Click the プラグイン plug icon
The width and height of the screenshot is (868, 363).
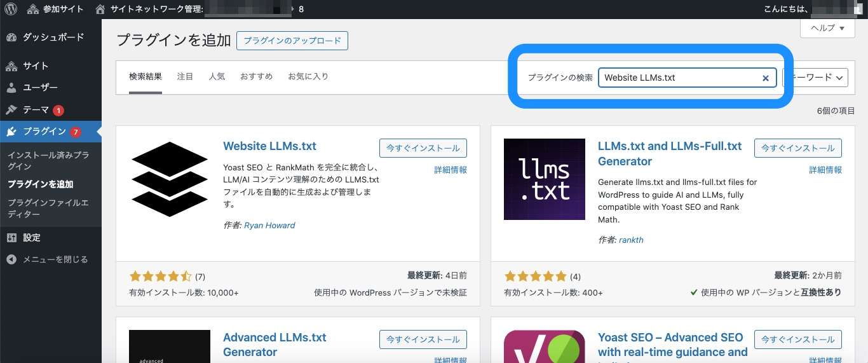click(x=11, y=132)
